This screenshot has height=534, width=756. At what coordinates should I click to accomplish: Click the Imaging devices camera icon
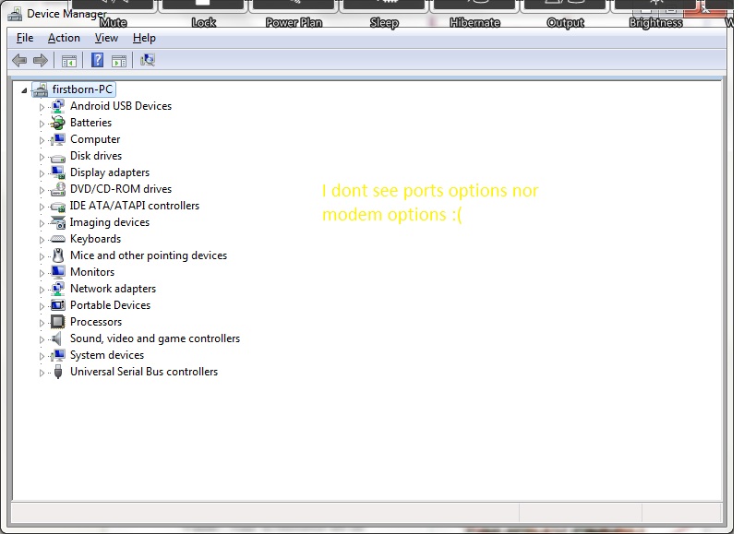click(58, 222)
